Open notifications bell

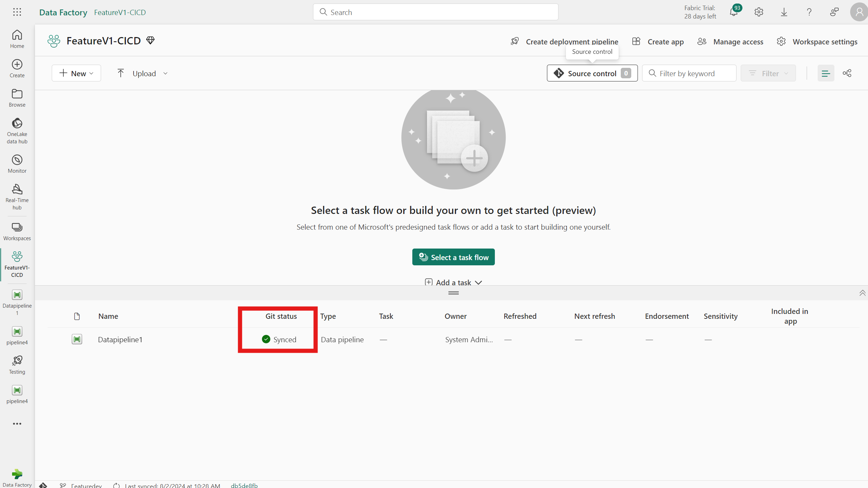coord(734,12)
